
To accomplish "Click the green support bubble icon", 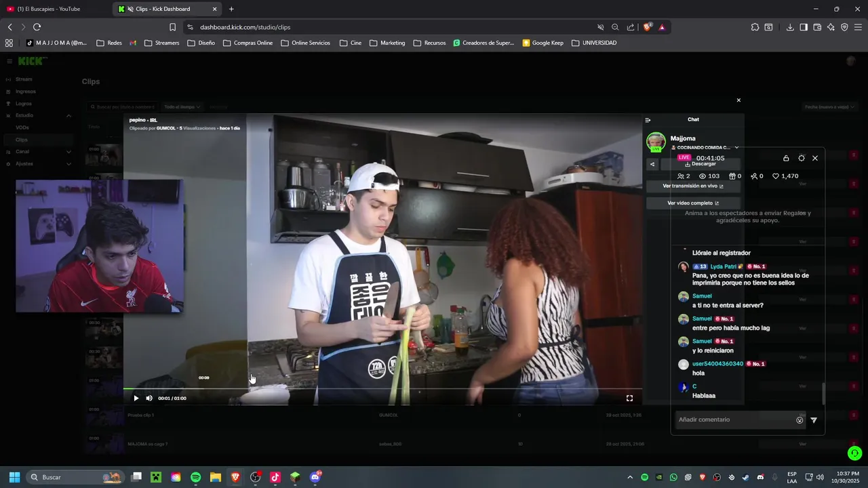I will click(854, 453).
